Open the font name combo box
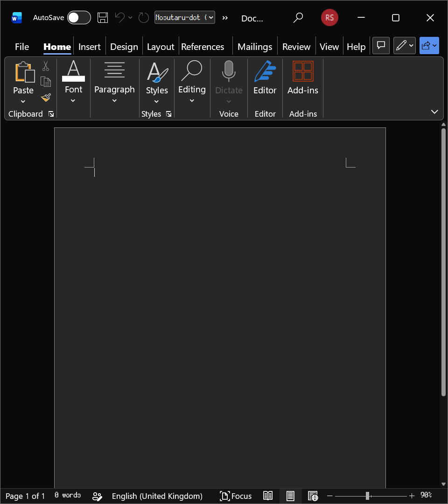 [185, 17]
